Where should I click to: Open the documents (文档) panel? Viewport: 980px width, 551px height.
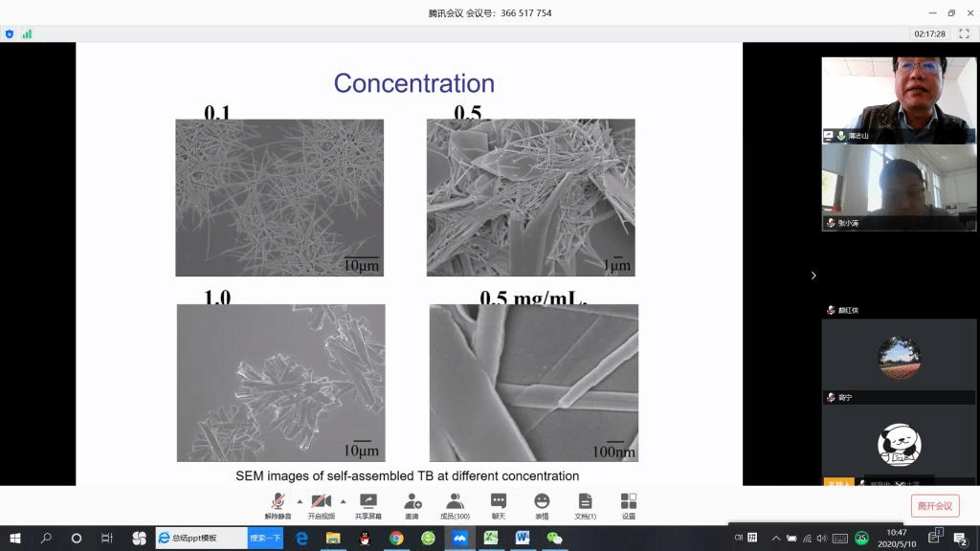tap(585, 503)
